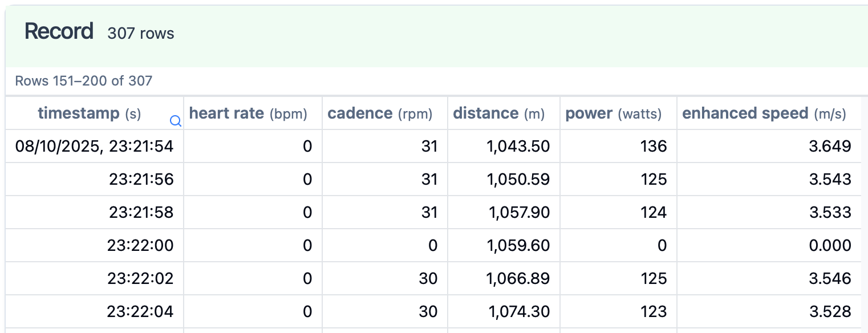The height and width of the screenshot is (333, 868).
Task: Select the distance (m) column header
Action: (498, 113)
